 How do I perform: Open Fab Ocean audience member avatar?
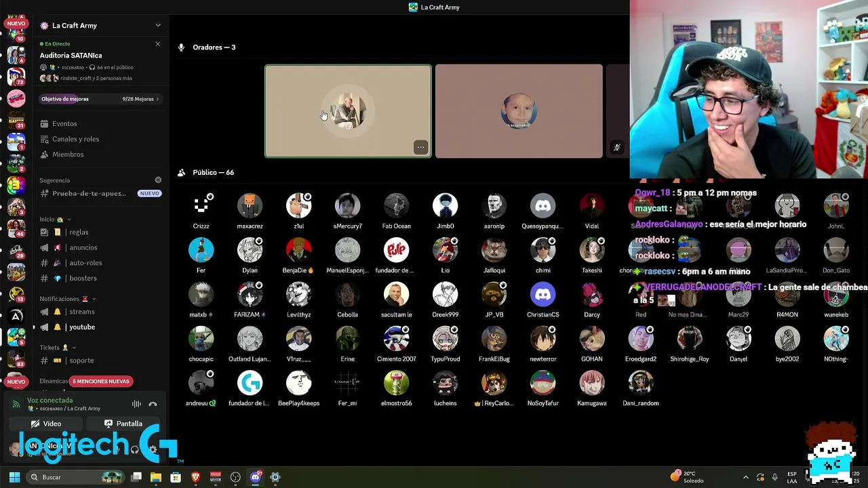[x=396, y=205]
